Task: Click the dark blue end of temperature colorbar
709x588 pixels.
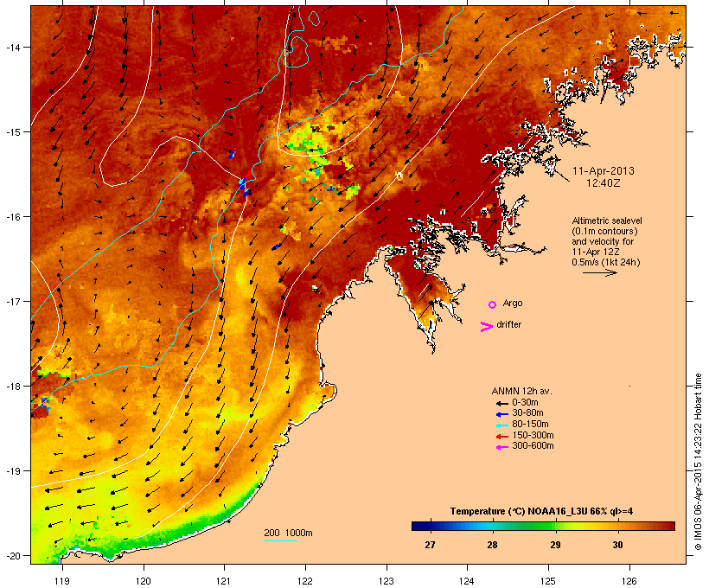Action: (417, 526)
